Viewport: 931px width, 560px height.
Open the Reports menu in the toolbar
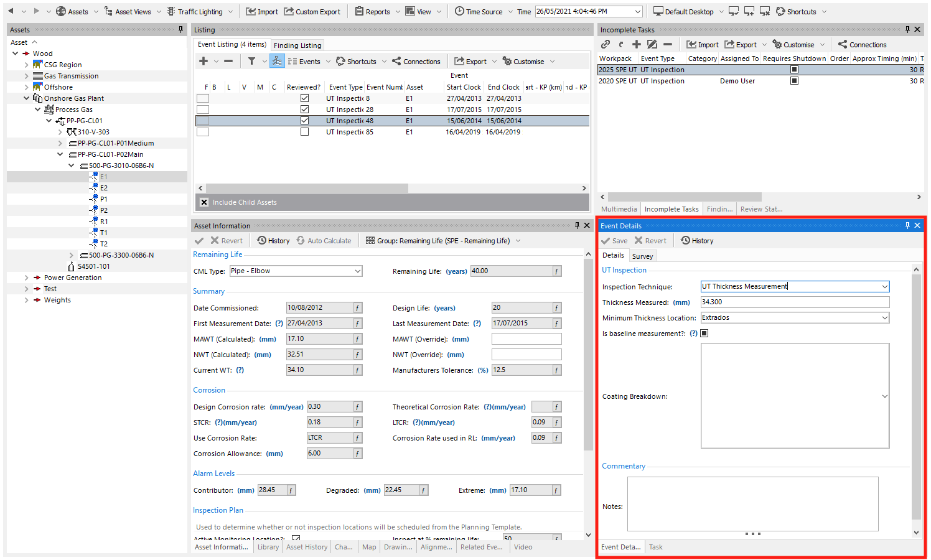pyautogui.click(x=372, y=11)
